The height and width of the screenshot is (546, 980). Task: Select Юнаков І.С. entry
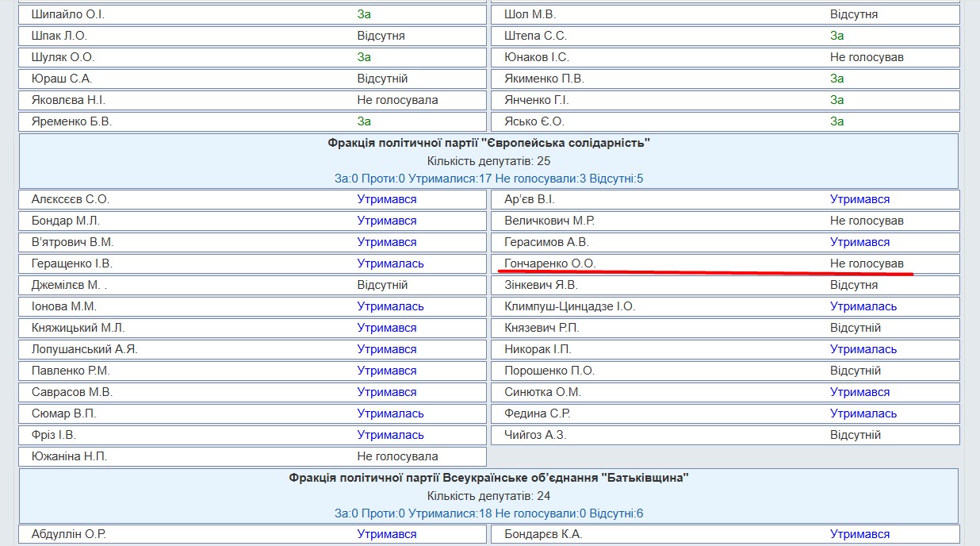(x=537, y=57)
